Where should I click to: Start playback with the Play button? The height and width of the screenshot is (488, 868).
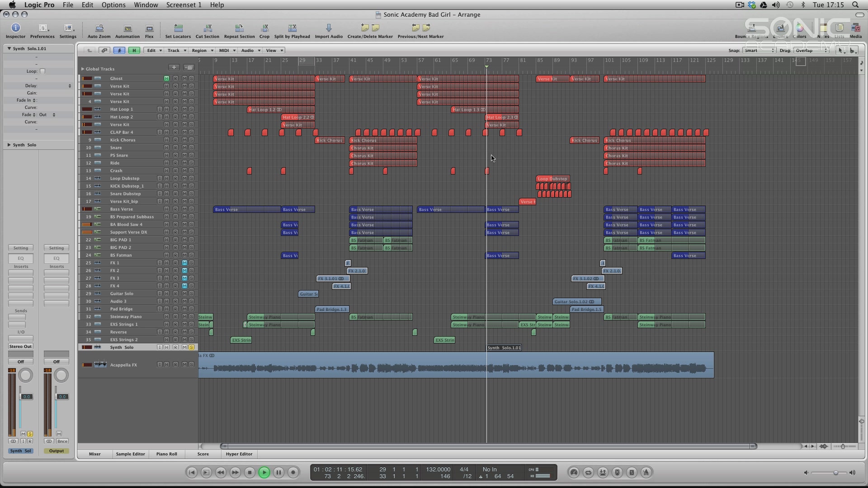tap(264, 473)
